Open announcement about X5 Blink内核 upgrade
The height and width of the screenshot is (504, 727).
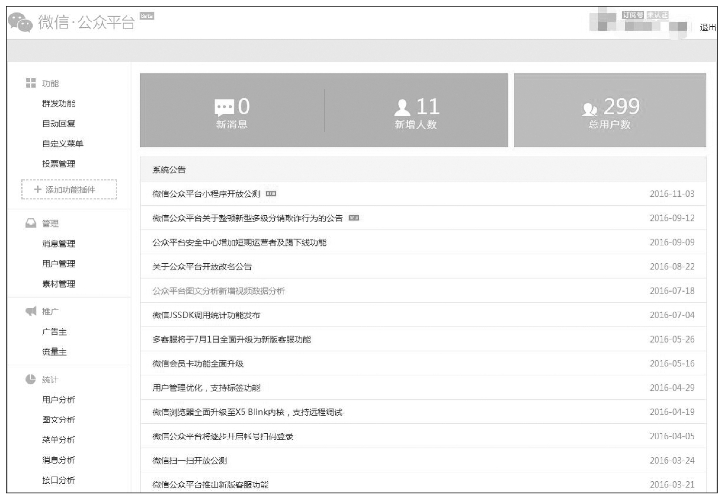tap(247, 412)
